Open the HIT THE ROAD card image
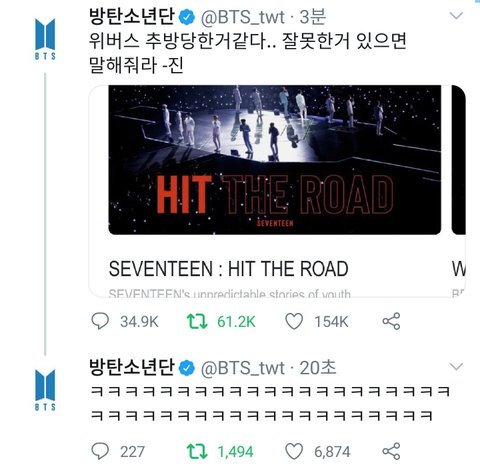Viewport: 480px width, 469px height. (275, 160)
